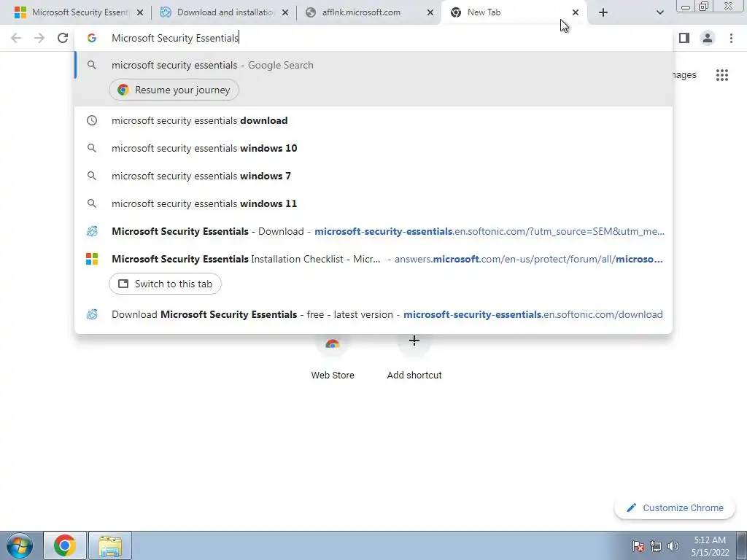Click the Google icon in address bar
The height and width of the screenshot is (560, 747).
[x=92, y=38]
